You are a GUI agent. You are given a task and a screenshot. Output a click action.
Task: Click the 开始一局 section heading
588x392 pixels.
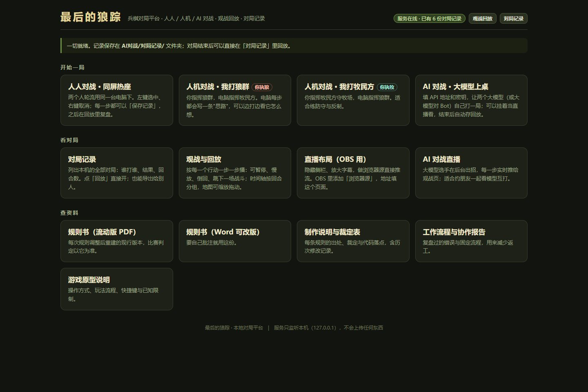click(x=72, y=67)
